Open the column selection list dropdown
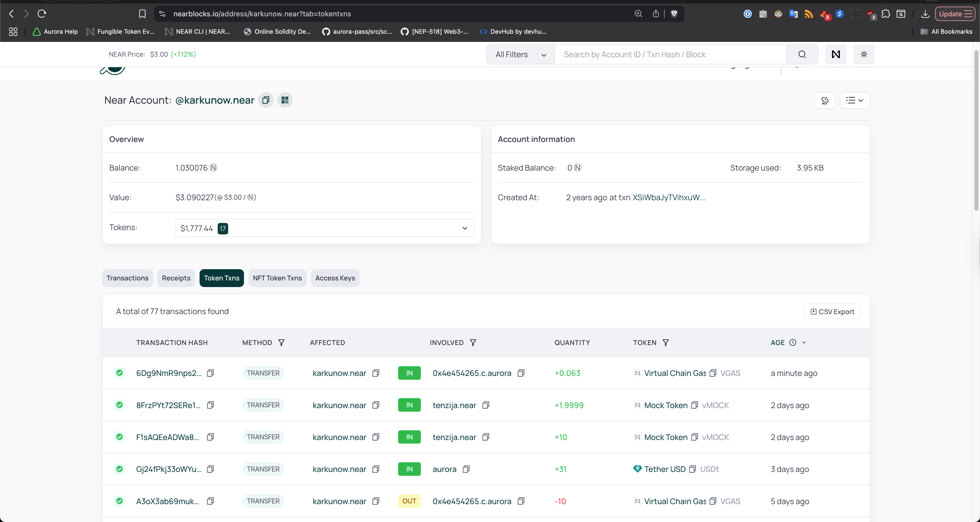 (855, 100)
